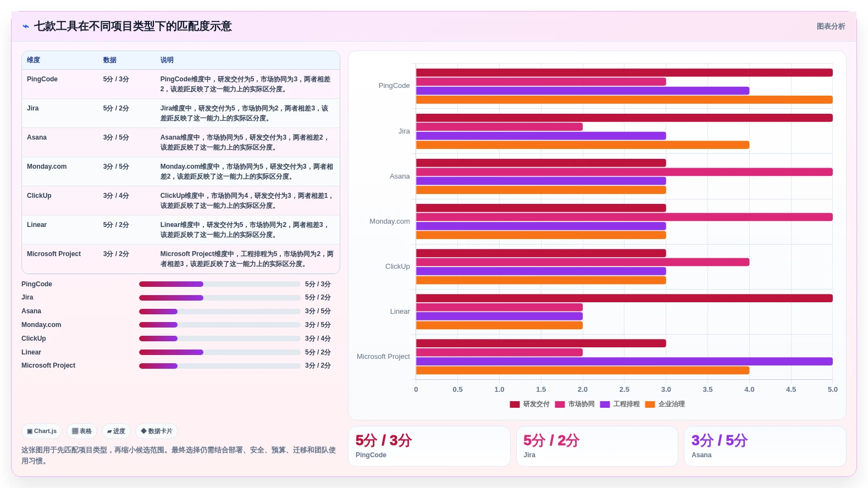
Task: Click the title icon before 七款工具
Action: coord(25,26)
